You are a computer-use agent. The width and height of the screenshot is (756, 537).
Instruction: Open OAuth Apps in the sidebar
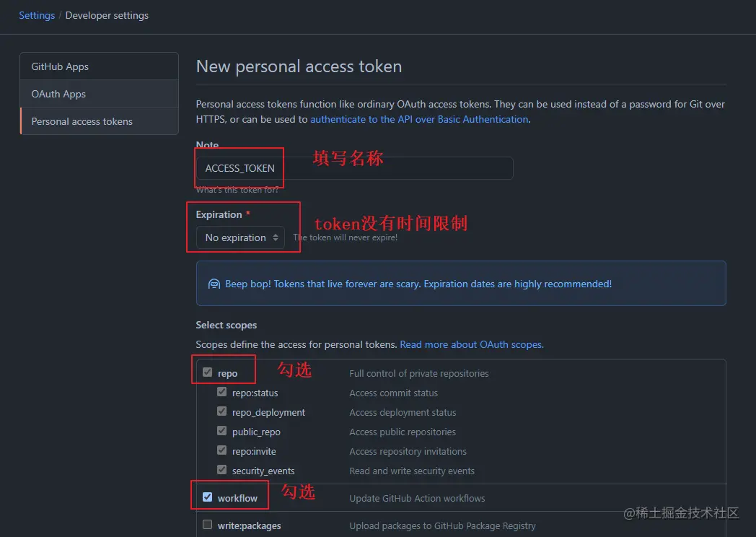(x=100, y=94)
